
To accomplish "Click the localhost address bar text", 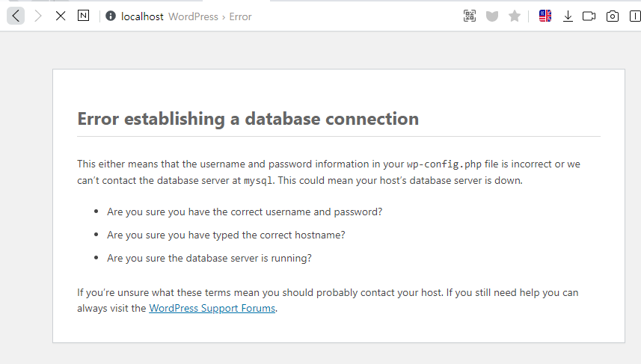I will [x=142, y=16].
